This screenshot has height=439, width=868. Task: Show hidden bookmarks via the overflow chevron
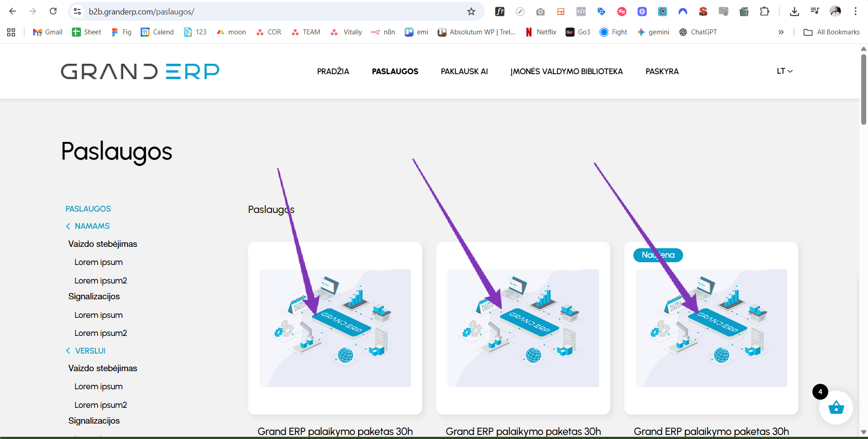coord(781,32)
